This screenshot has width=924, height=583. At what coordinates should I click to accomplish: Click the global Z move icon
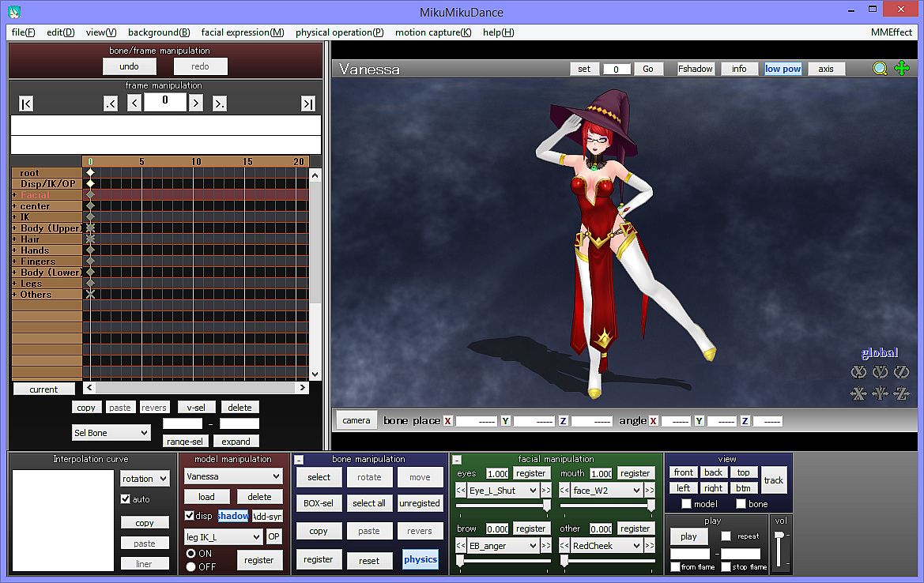click(x=901, y=393)
